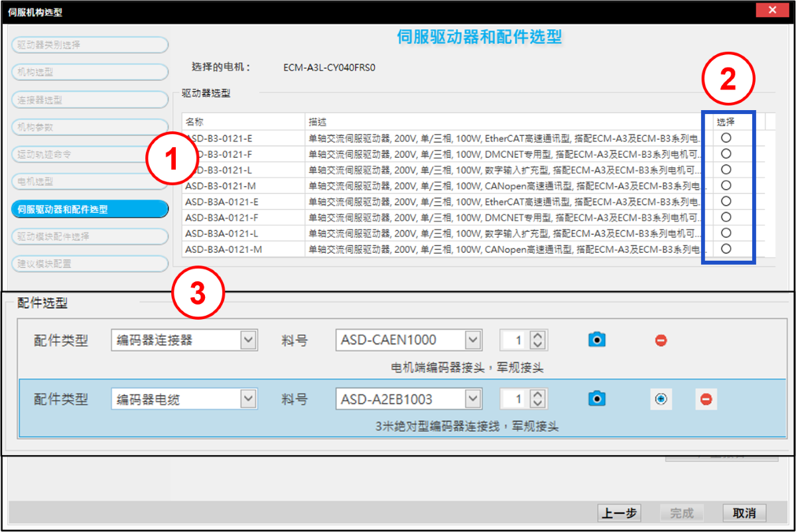The width and height of the screenshot is (796, 532).
Task: Open the 伺服驱动器和配件选型 sidebar step
Action: pyautogui.click(x=90, y=209)
